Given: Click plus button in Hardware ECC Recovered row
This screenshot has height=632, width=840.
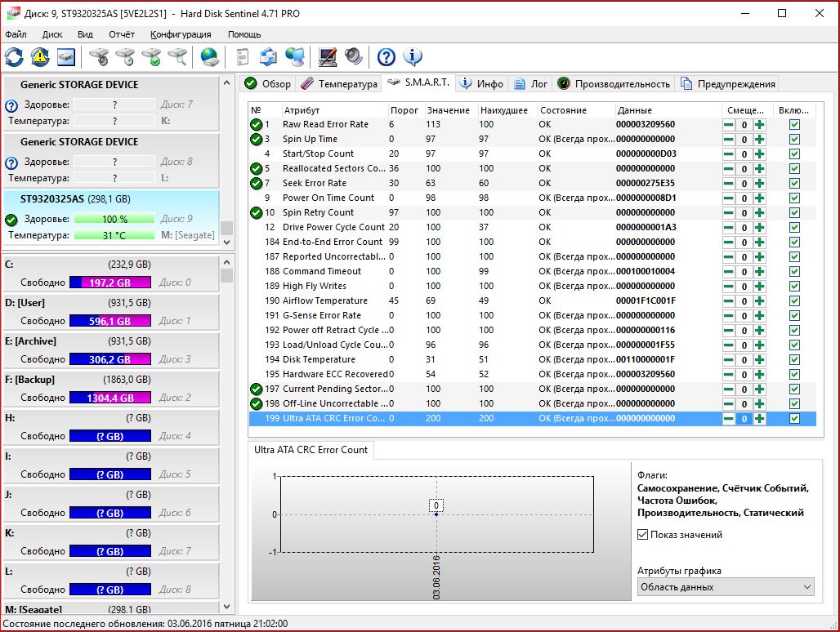Looking at the screenshot, I should click(759, 375).
